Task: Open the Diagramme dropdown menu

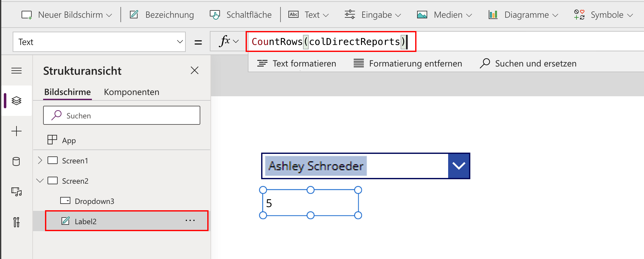Action: coord(523,15)
